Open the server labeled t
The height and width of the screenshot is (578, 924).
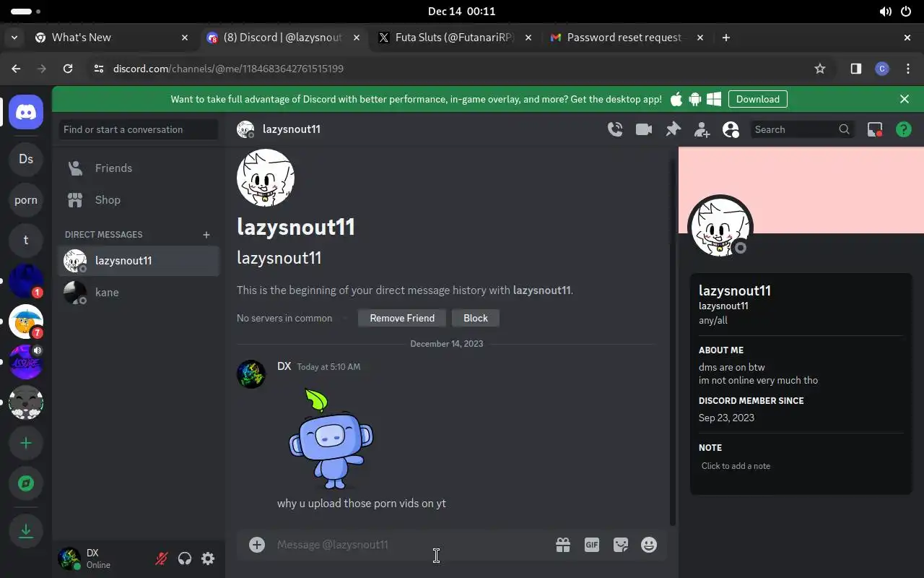[26, 240]
